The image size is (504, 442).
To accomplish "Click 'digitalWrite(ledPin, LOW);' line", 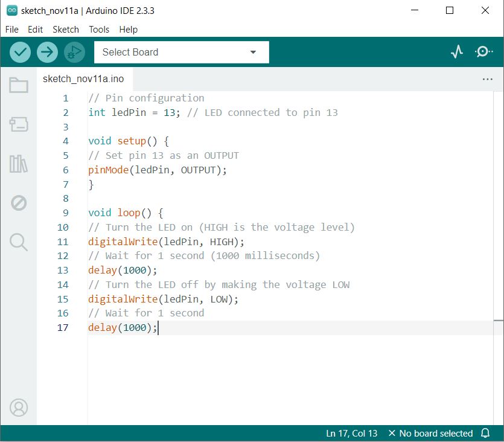I will (x=164, y=299).
